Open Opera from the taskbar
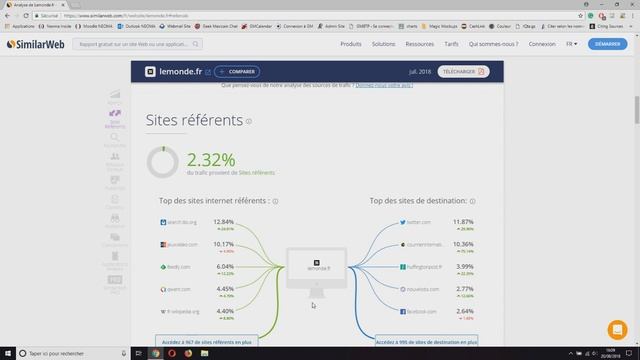The height and width of the screenshot is (360, 640). (x=172, y=353)
